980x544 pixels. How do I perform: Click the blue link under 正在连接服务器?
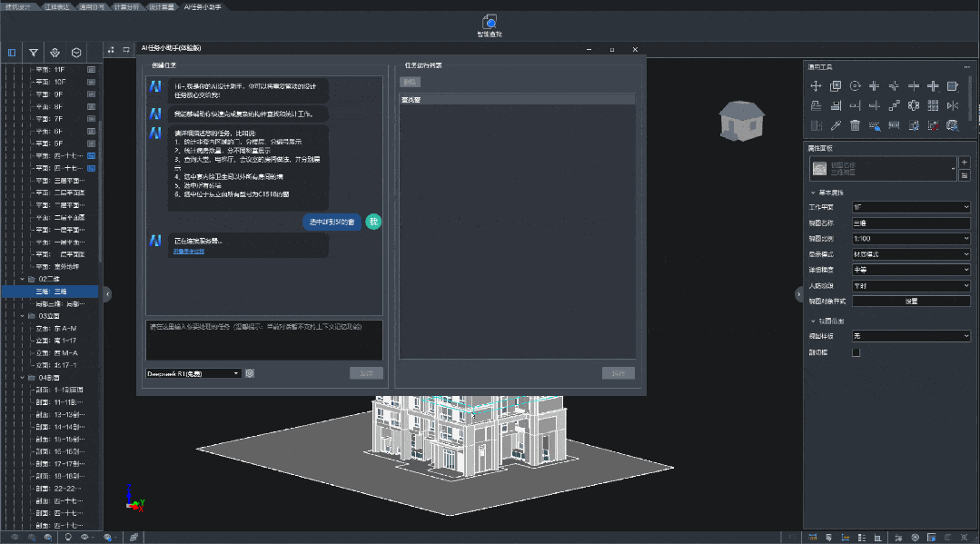coord(189,252)
